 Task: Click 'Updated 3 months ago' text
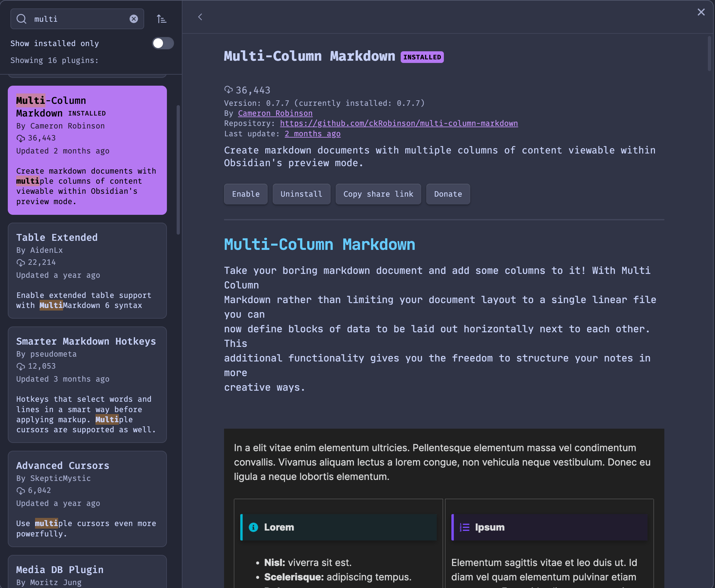pos(63,379)
